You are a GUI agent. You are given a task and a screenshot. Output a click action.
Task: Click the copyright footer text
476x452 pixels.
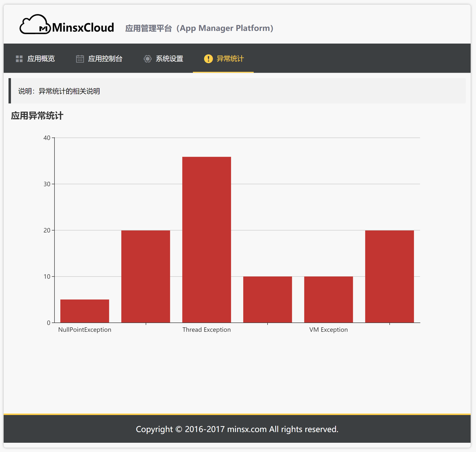pos(237,429)
